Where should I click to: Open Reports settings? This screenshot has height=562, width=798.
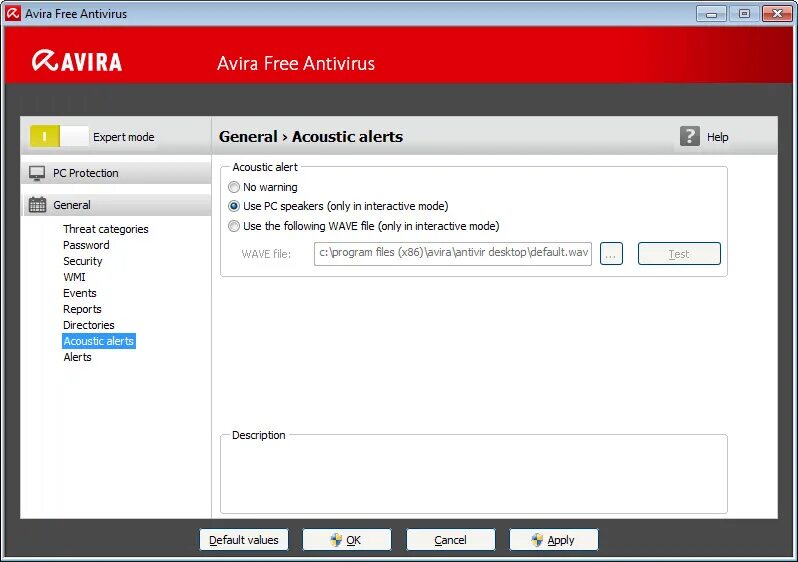82,309
